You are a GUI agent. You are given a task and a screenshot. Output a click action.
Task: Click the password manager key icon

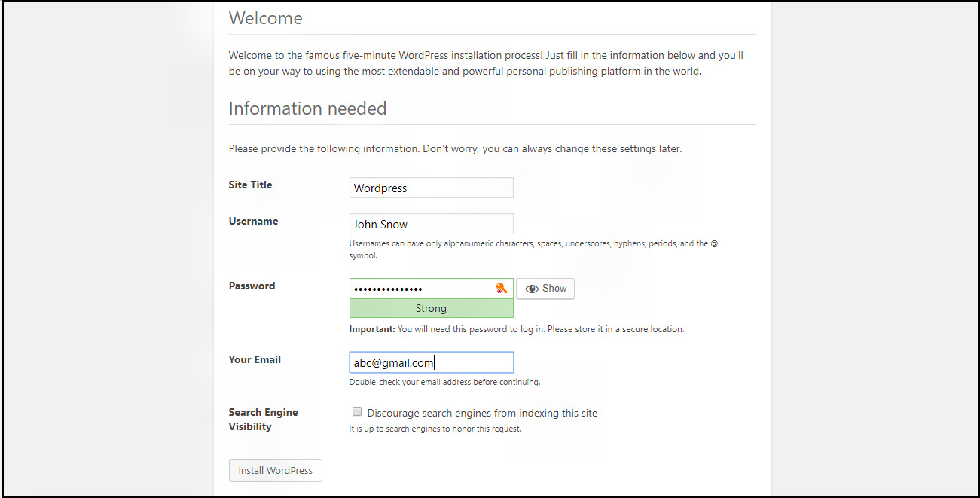tap(502, 288)
